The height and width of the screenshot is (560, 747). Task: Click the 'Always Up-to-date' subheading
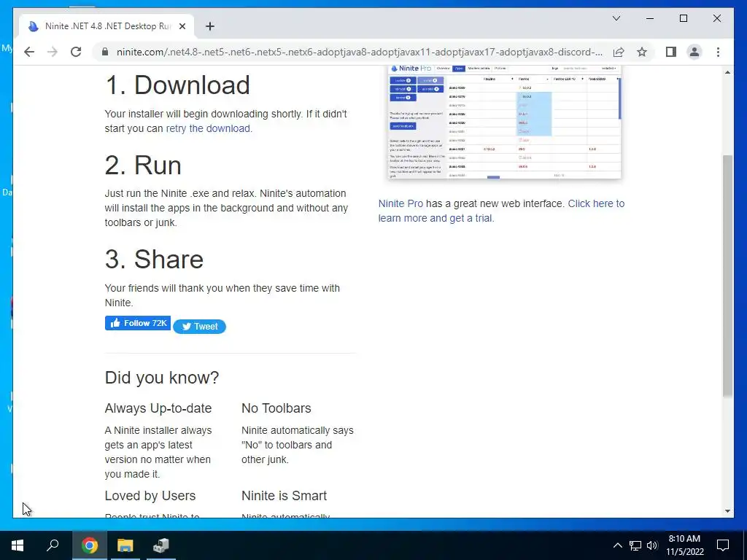click(158, 408)
